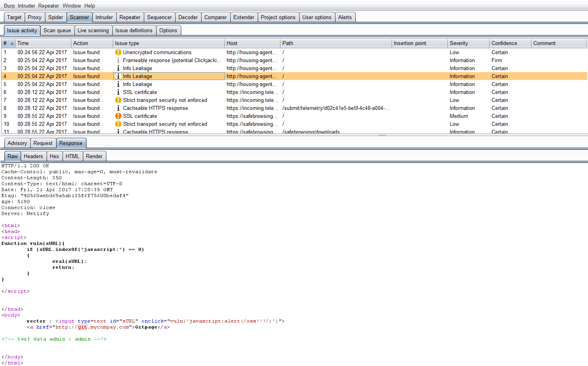Open the User options tab
588x366 pixels.
(x=317, y=17)
